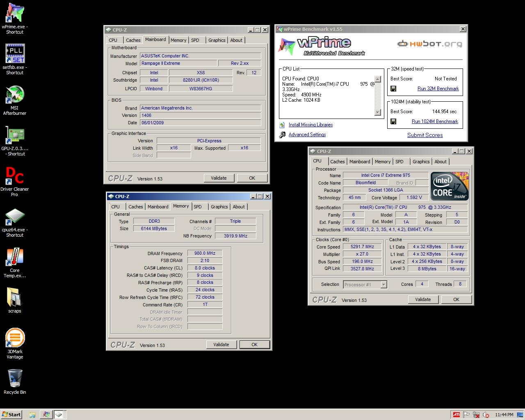Image resolution: width=525 pixels, height=420 pixels.
Task: Open the About tab in the Mainboard CPU-Z window
Action: (x=236, y=40)
